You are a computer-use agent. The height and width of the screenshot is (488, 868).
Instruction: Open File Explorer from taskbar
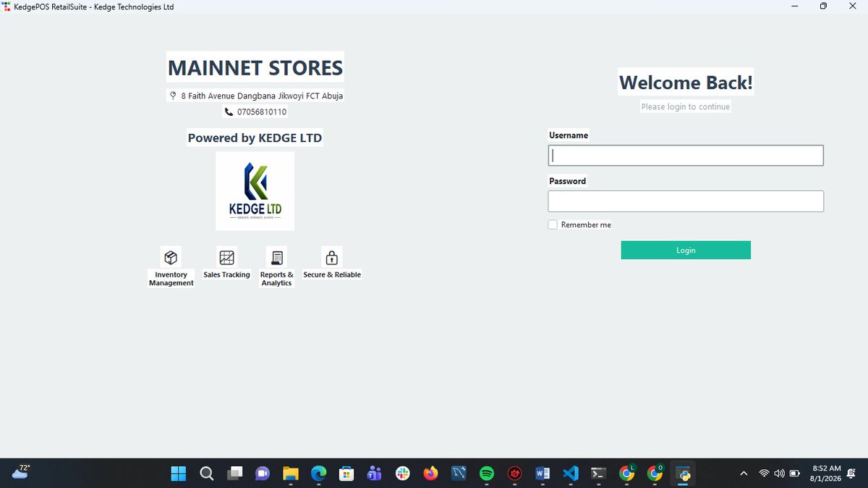tap(290, 474)
